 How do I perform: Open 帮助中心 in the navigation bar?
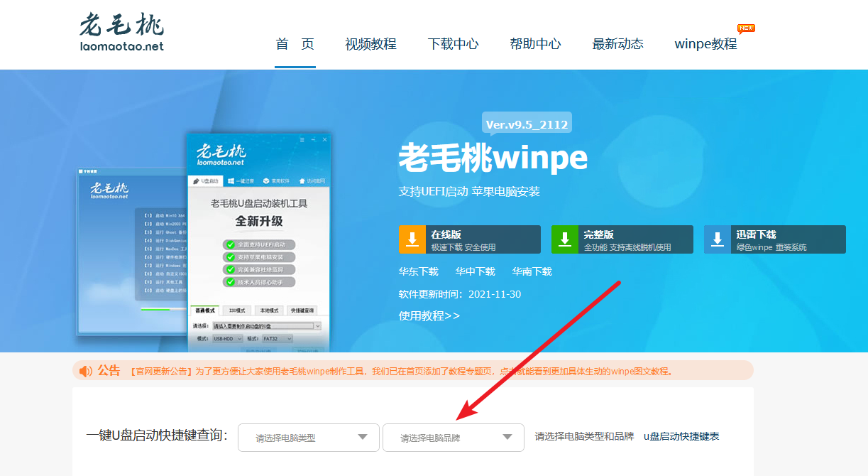point(535,44)
